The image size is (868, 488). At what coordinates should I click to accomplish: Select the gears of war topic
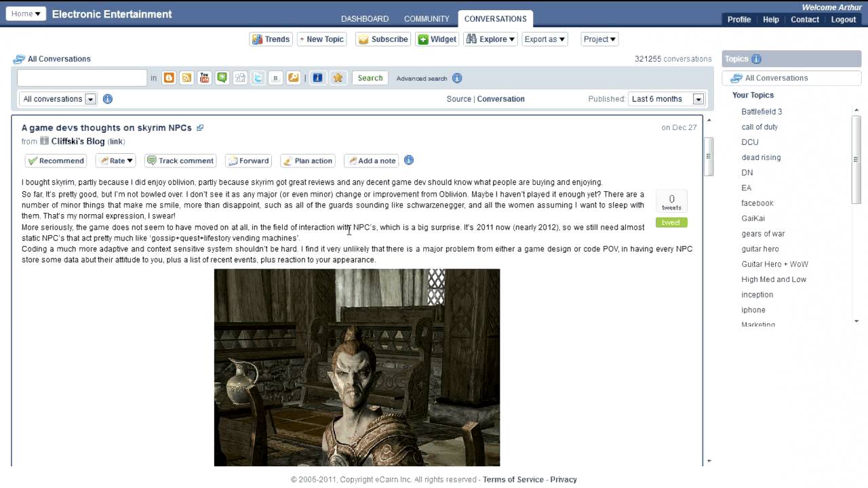[763, 234]
